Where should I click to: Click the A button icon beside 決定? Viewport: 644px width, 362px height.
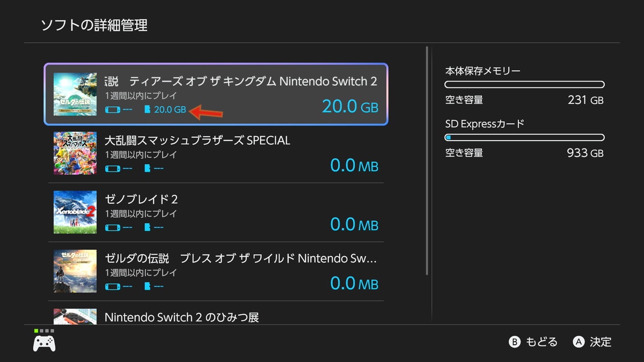tap(579, 342)
